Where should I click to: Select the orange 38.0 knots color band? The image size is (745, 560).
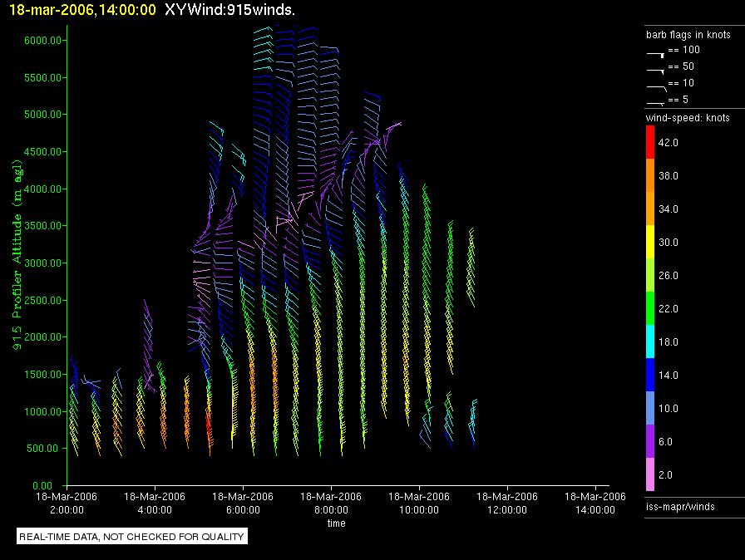pos(651,176)
